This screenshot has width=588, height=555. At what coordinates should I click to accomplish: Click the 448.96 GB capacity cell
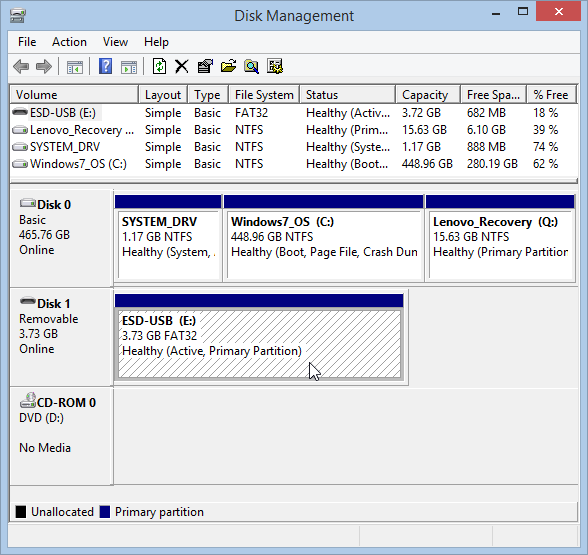(427, 164)
